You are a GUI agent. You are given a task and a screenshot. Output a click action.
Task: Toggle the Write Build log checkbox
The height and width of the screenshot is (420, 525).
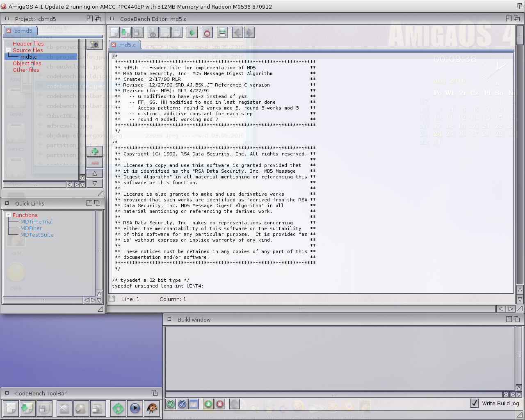475,403
